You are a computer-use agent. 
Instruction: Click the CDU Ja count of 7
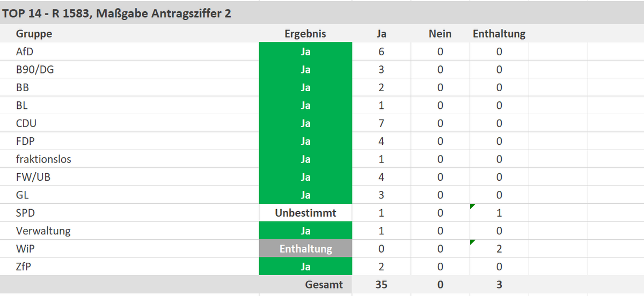coord(382,123)
